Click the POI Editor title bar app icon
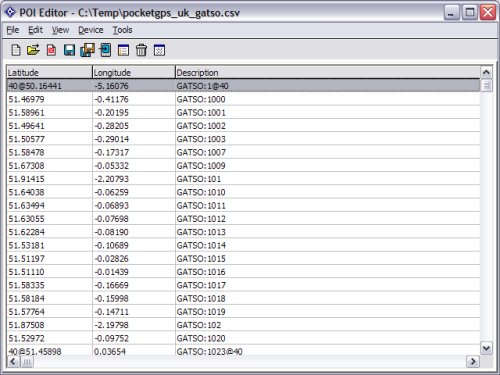This screenshot has width=500, height=375. [x=10, y=12]
